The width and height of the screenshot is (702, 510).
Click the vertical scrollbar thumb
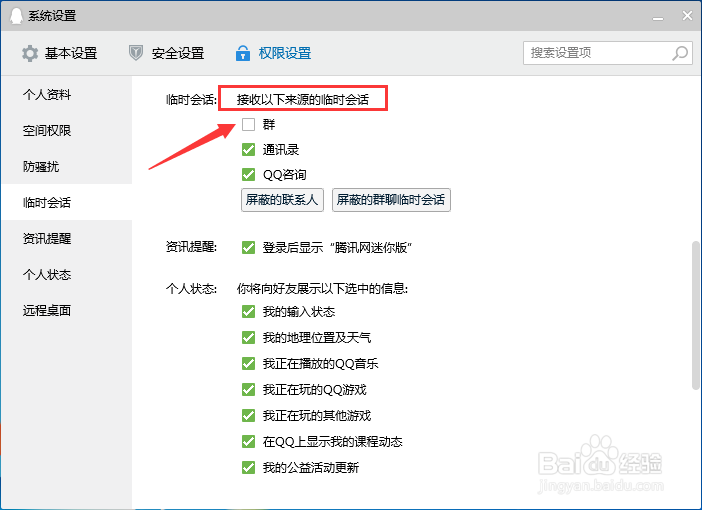tap(696, 316)
